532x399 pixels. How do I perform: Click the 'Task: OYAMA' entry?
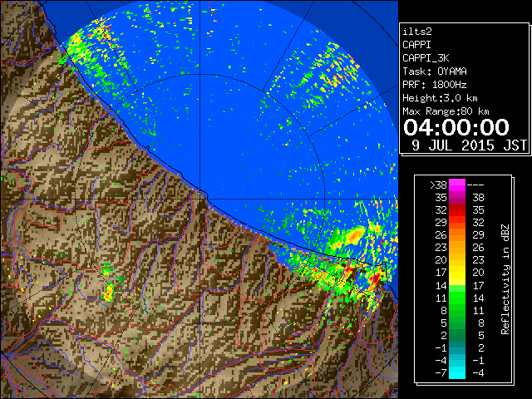click(435, 71)
